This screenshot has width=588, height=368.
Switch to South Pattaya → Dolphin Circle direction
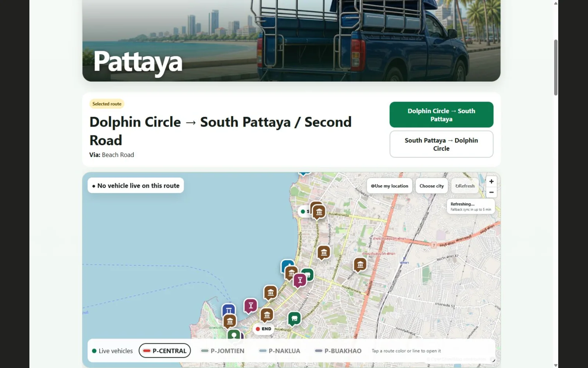[x=441, y=144]
